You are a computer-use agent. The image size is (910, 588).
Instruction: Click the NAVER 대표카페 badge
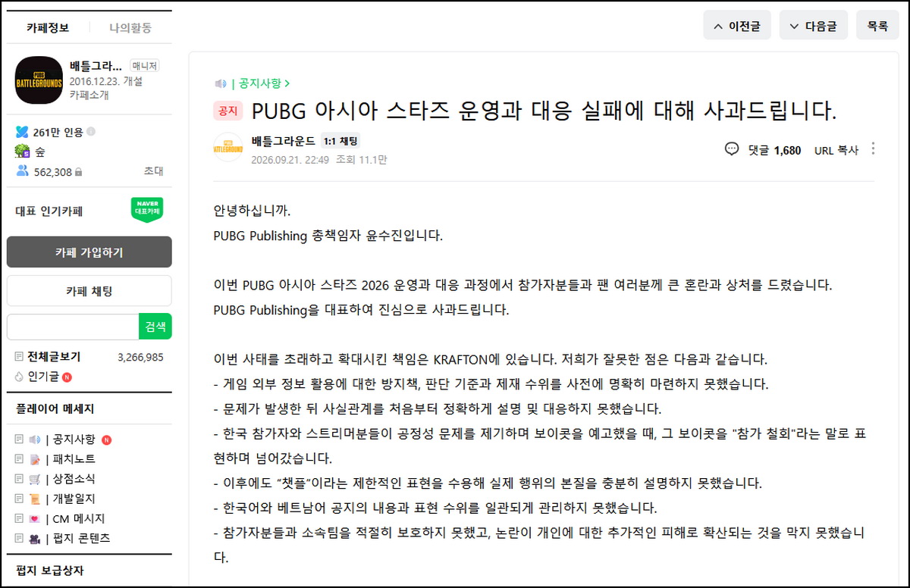[146, 210]
